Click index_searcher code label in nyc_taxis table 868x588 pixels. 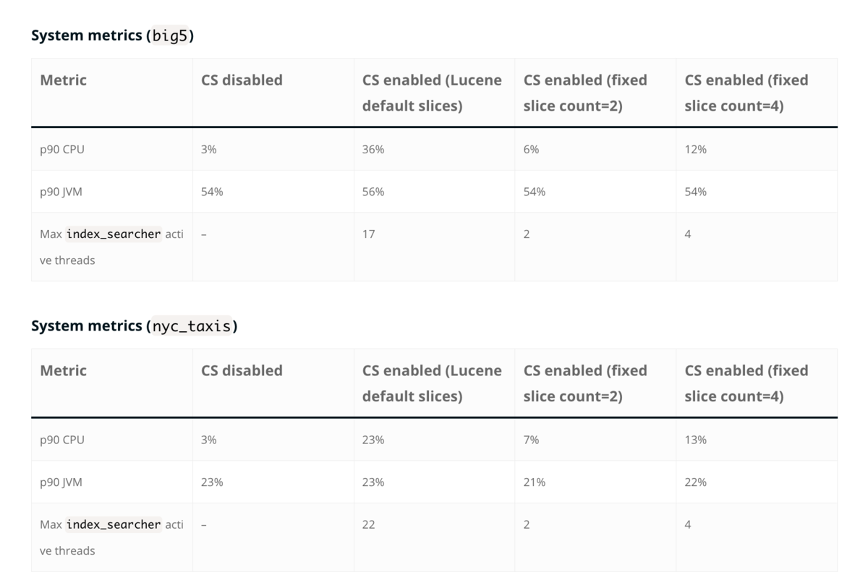pyautogui.click(x=114, y=525)
